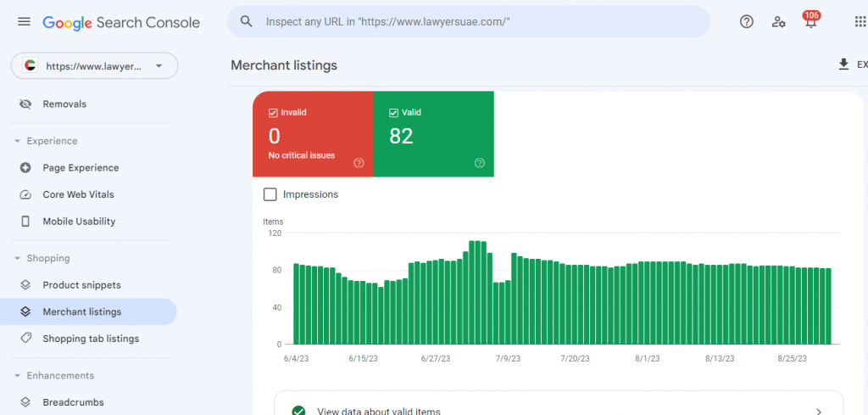
Task: Click the Merchant listings page heading
Action: [x=284, y=65]
